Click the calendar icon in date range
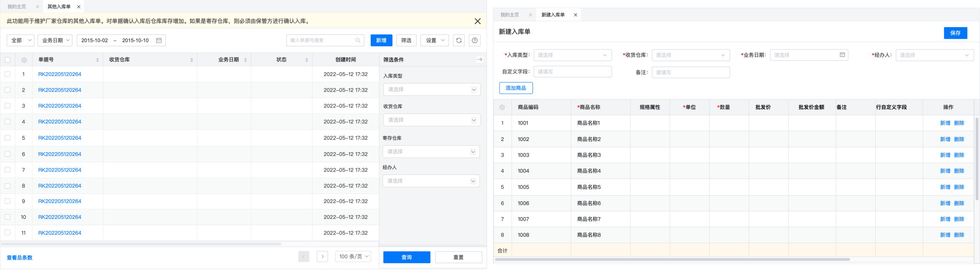Image resolution: width=980 pixels, height=270 pixels. (159, 40)
